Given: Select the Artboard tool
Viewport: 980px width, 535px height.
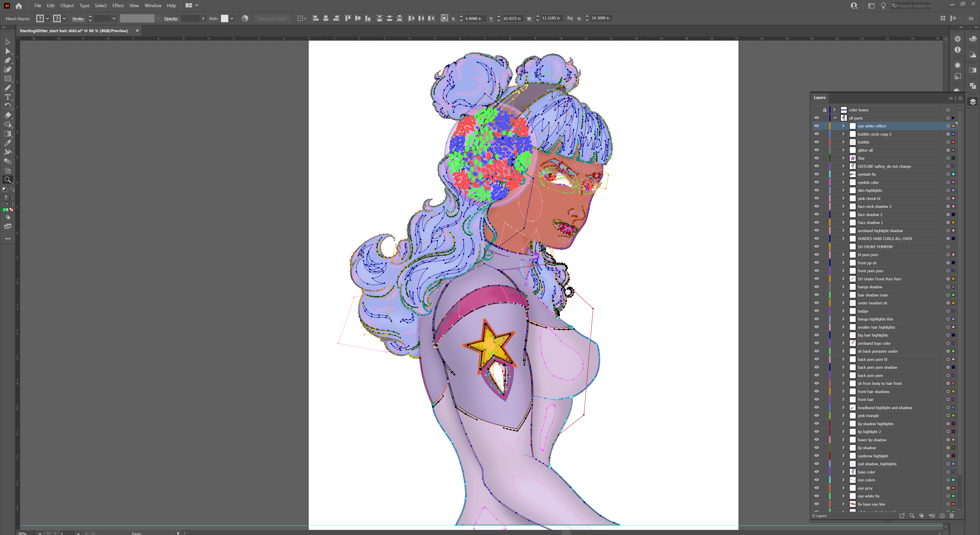Looking at the screenshot, I should 8,171.
